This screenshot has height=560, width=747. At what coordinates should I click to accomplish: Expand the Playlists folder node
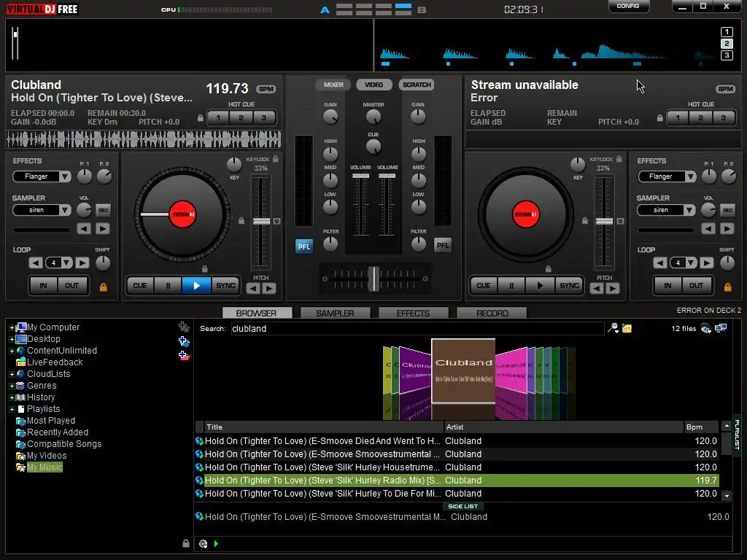pyautogui.click(x=12, y=409)
